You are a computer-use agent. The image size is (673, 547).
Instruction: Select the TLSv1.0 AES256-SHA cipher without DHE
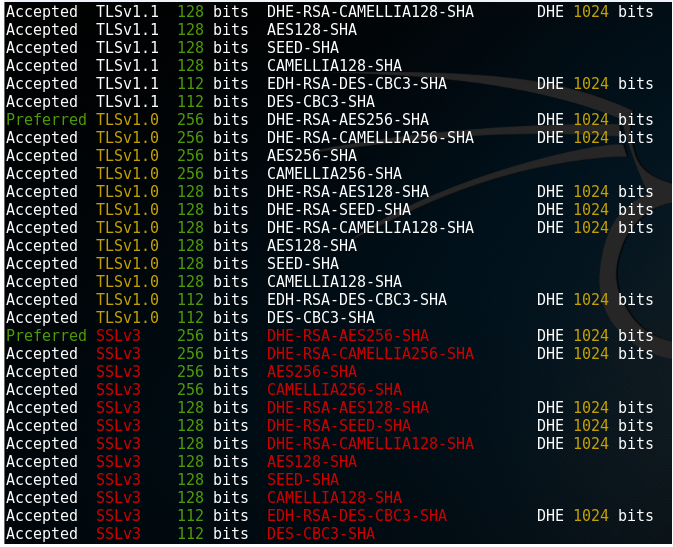pyautogui.click(x=312, y=156)
